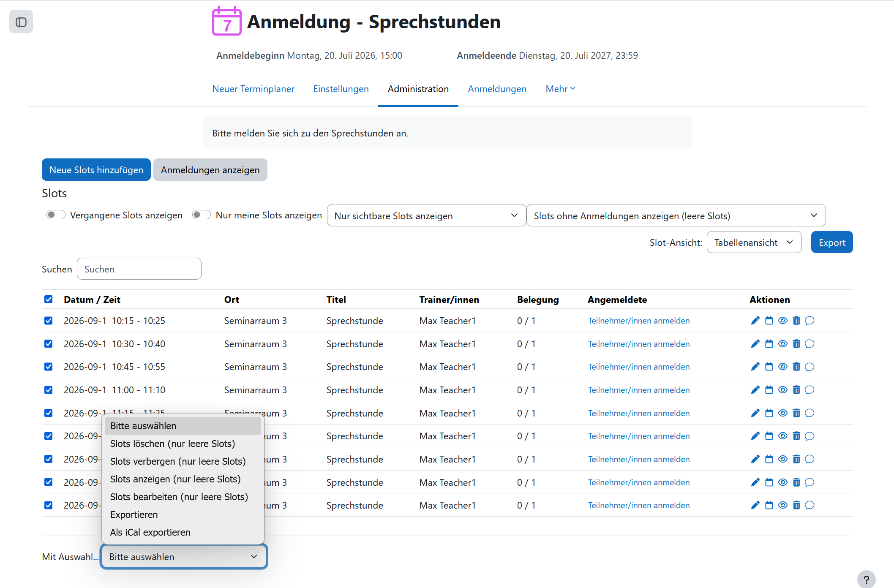Delete the 11:00 - 11:10 slot
The image size is (894, 588).
pyautogui.click(x=796, y=390)
